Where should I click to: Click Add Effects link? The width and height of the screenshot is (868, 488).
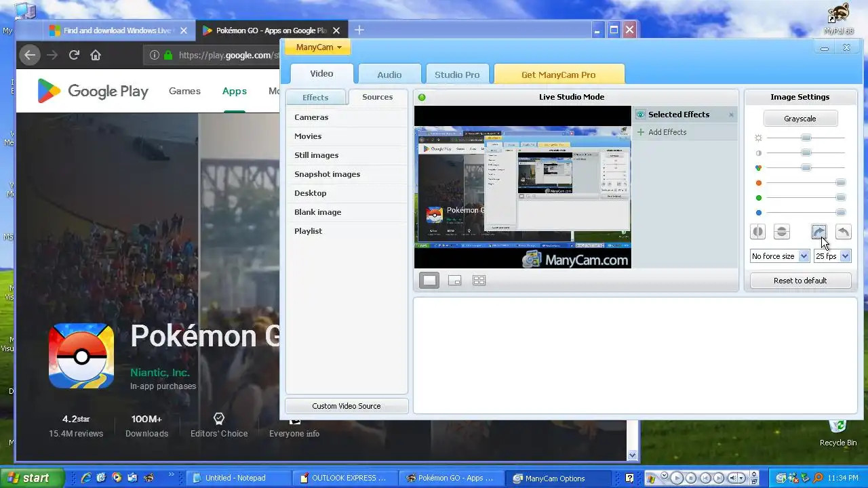pos(667,132)
